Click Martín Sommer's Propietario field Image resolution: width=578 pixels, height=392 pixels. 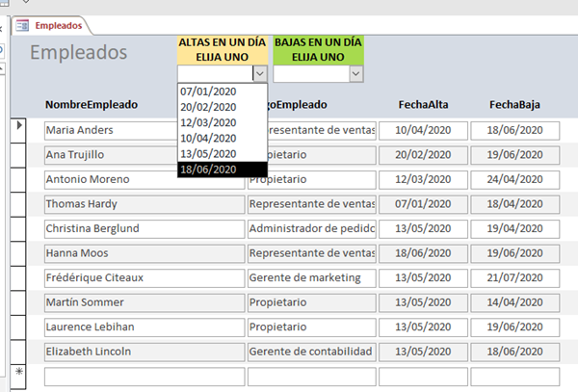coord(312,302)
